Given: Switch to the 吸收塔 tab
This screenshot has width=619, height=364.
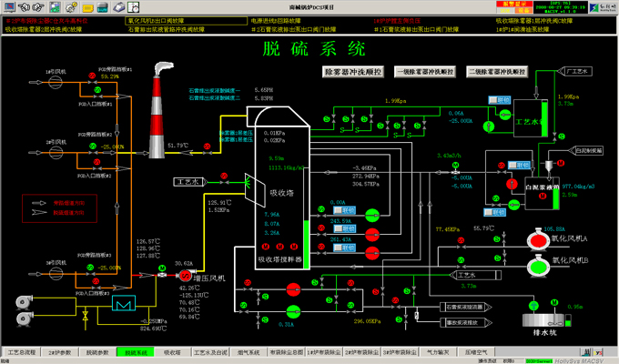Looking at the screenshot, I should click(173, 352).
